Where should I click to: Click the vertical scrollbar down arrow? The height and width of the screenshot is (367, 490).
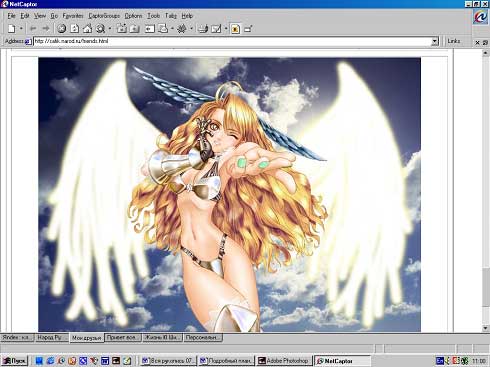pyautogui.click(x=485, y=328)
